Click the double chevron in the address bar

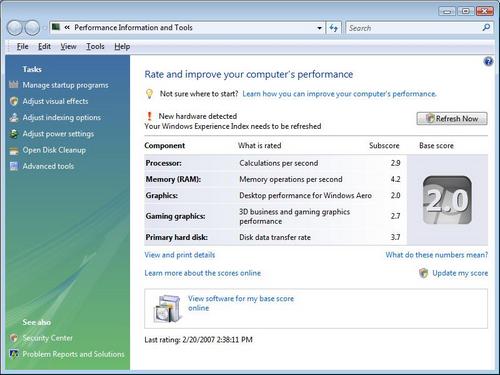tap(67, 28)
